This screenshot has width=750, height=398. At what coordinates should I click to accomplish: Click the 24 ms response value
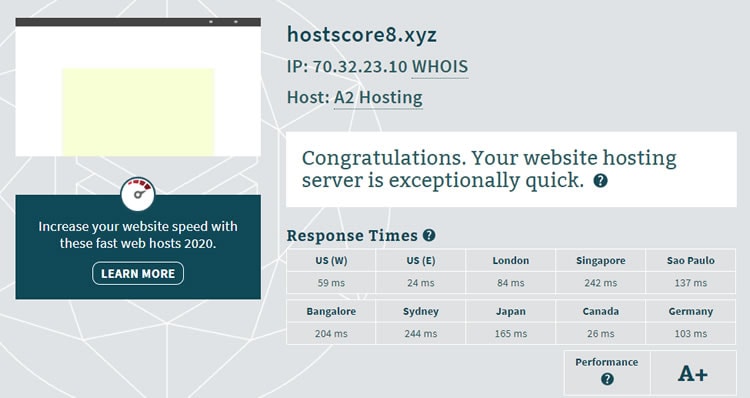tap(420, 283)
